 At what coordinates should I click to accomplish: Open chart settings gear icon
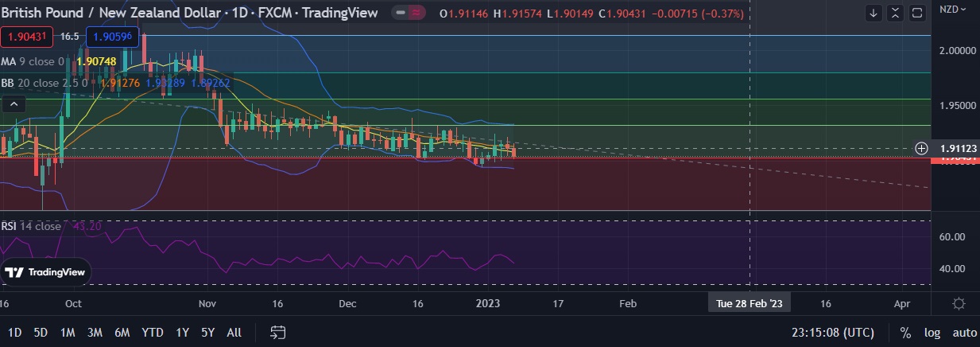pos(959,303)
